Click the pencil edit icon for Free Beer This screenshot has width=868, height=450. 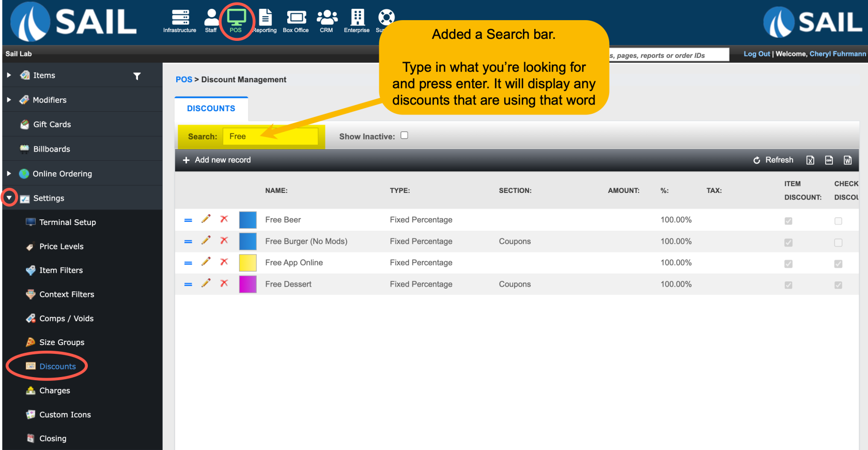[206, 219]
